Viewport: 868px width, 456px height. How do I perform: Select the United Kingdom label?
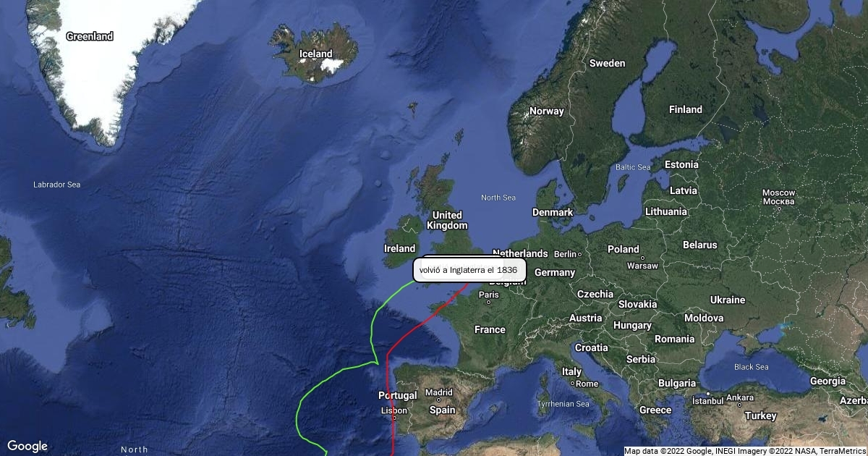click(447, 220)
